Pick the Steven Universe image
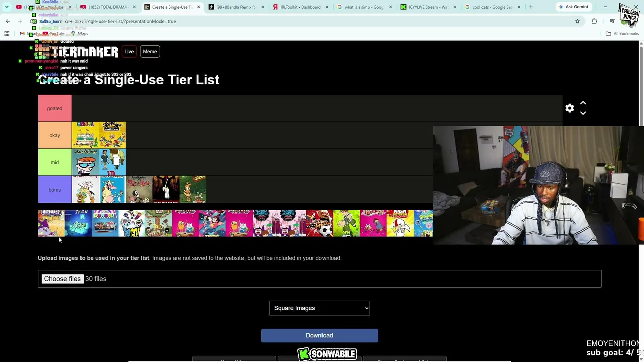The width and height of the screenshot is (644, 362). tap(212, 223)
